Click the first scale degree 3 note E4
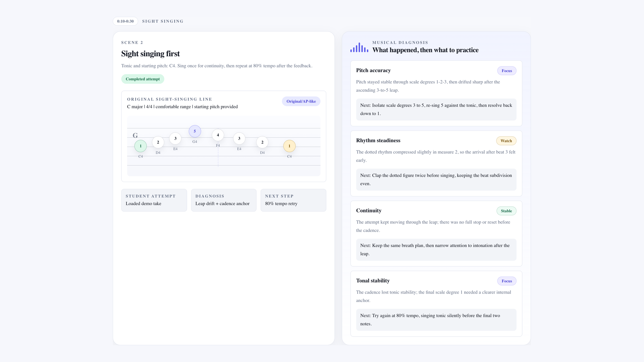 click(x=175, y=138)
